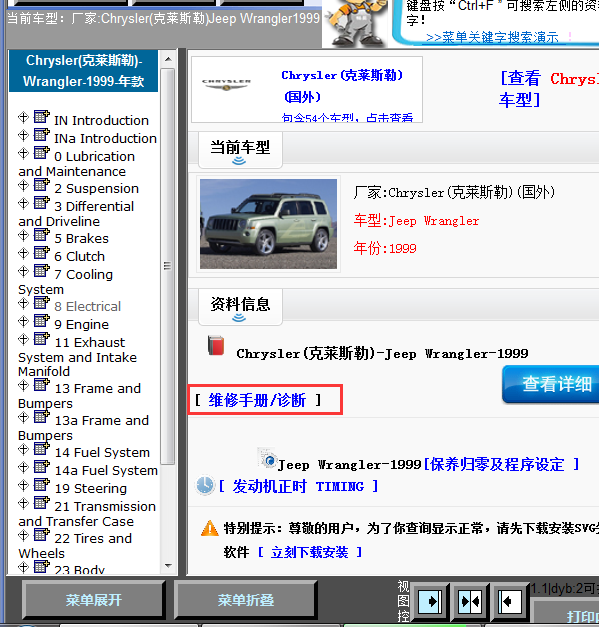
Task: Click the book icon beside 14 Fuel System
Action: pos(42,449)
